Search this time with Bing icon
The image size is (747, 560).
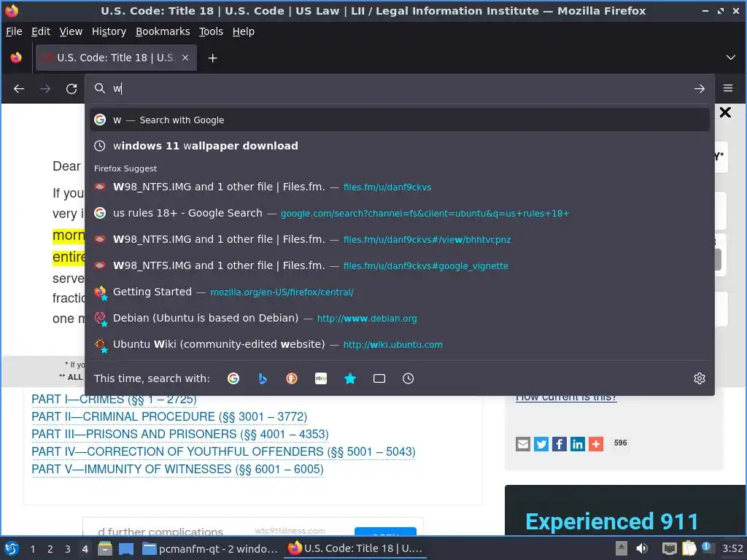pos(263,378)
